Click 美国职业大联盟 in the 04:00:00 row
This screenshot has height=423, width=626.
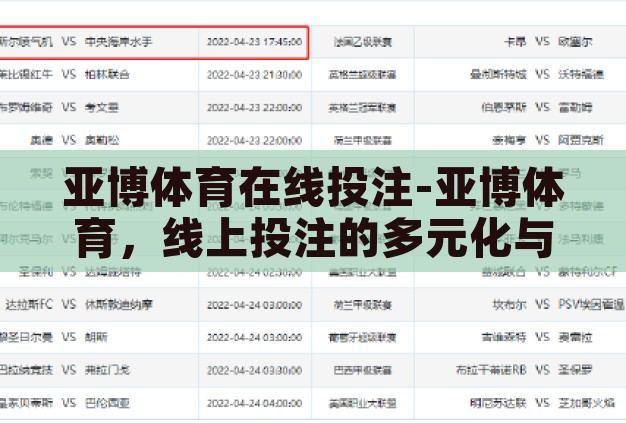tap(363, 403)
